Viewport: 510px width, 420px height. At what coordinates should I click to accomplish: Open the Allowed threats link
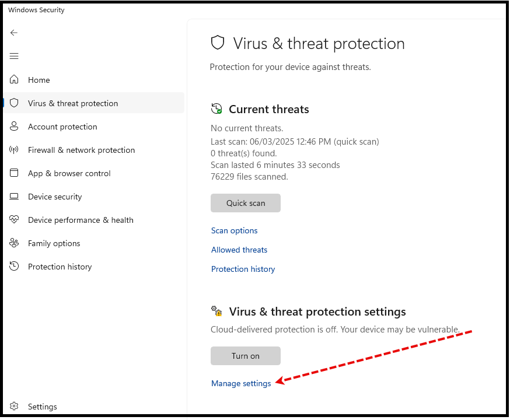239,250
